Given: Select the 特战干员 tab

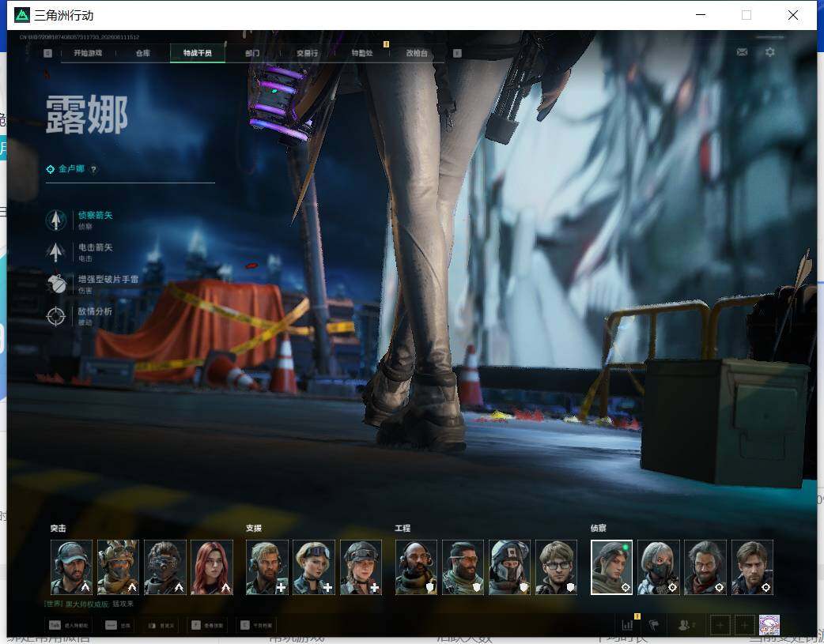Looking at the screenshot, I should 198,53.
